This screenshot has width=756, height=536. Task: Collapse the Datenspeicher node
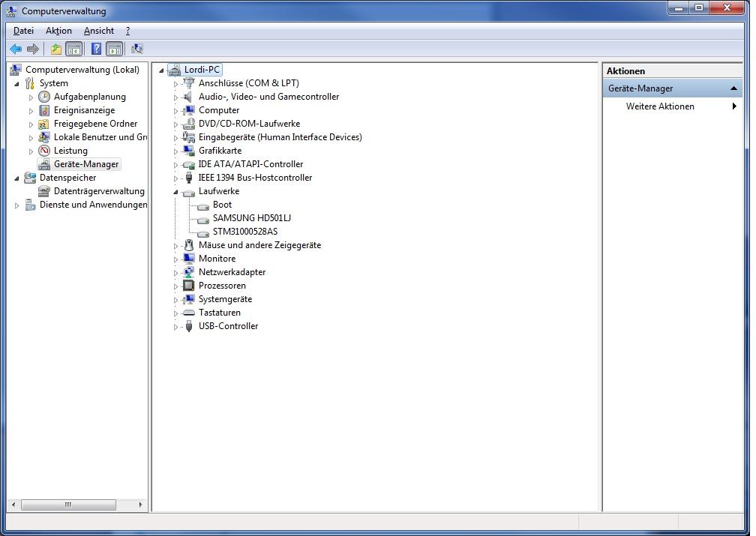pyautogui.click(x=16, y=178)
